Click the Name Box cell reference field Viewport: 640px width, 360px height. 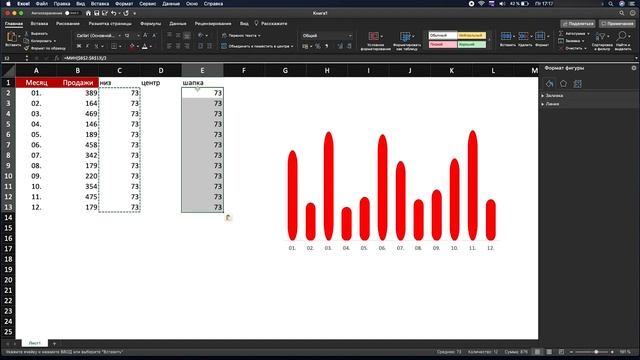pos(12,58)
